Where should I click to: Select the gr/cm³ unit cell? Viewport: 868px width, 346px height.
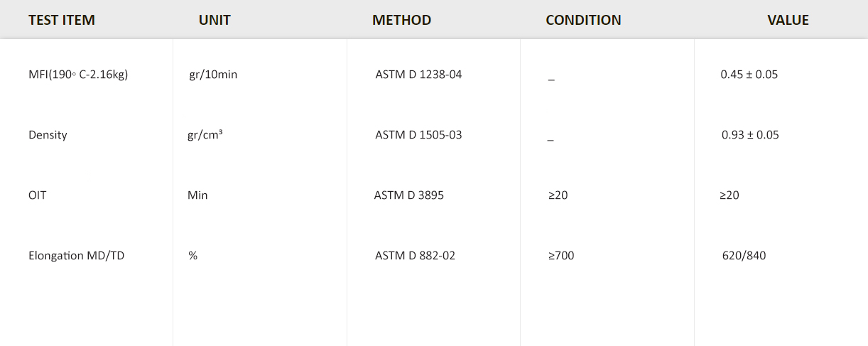coord(205,134)
